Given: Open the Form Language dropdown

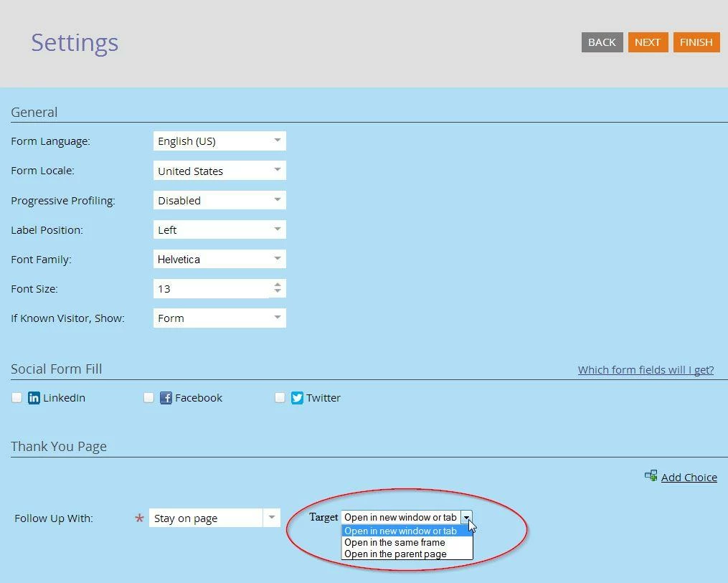Looking at the screenshot, I should click(x=219, y=141).
